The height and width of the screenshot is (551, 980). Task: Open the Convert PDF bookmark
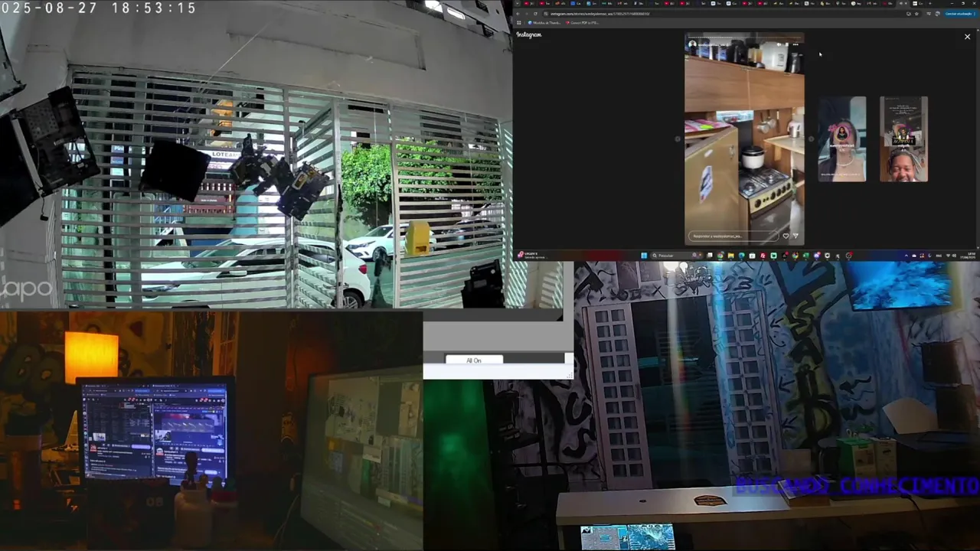click(x=583, y=23)
